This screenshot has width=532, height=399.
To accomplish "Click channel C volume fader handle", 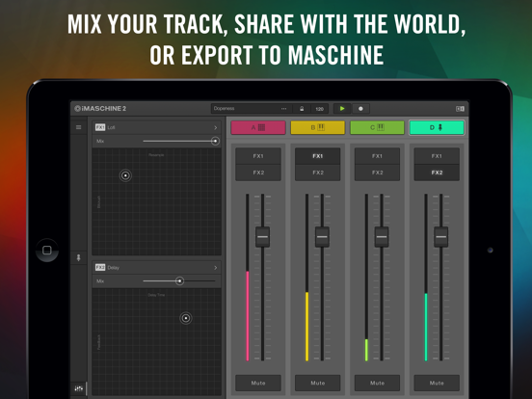I will pyautogui.click(x=382, y=237).
